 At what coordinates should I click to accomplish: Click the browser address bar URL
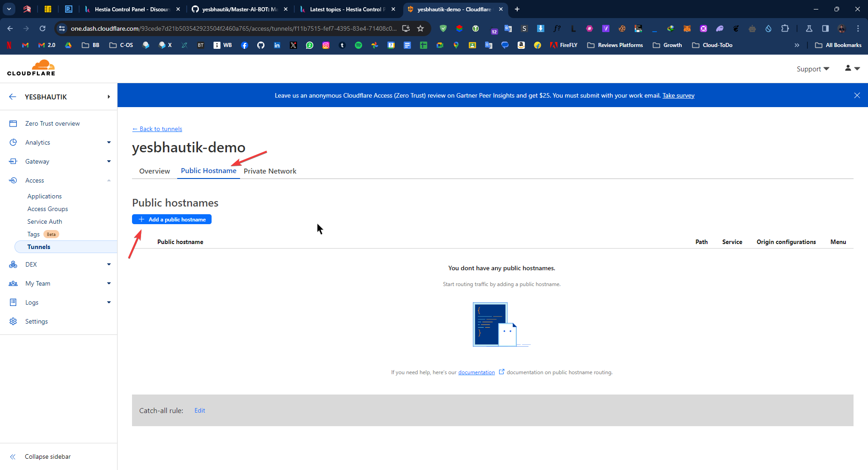point(234,28)
